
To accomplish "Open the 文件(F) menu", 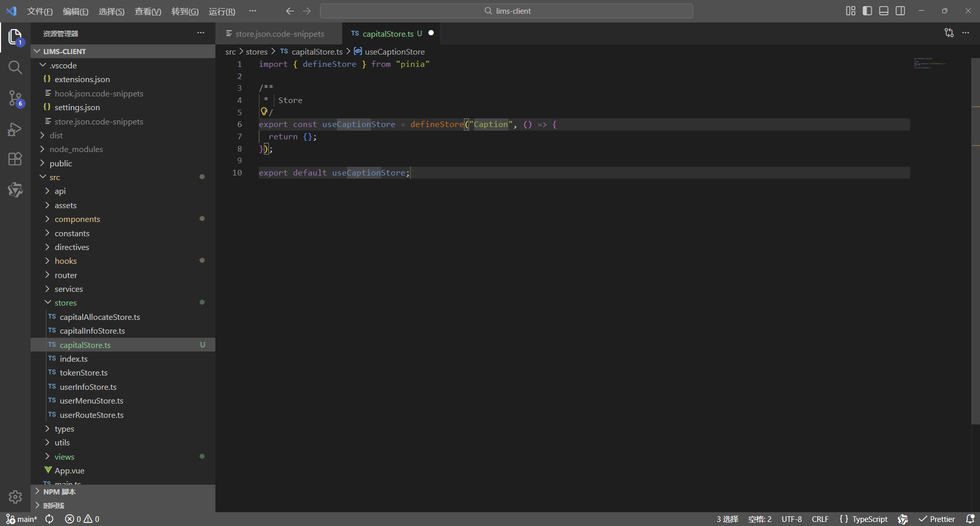I will click(40, 11).
